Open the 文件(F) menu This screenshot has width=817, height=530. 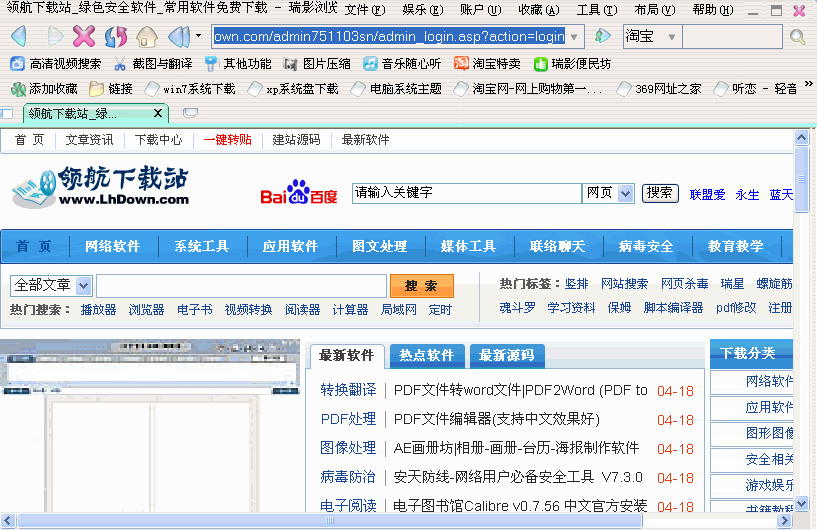click(365, 10)
